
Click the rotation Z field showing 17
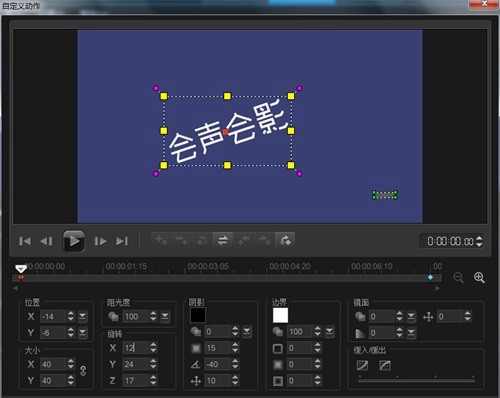click(x=135, y=380)
